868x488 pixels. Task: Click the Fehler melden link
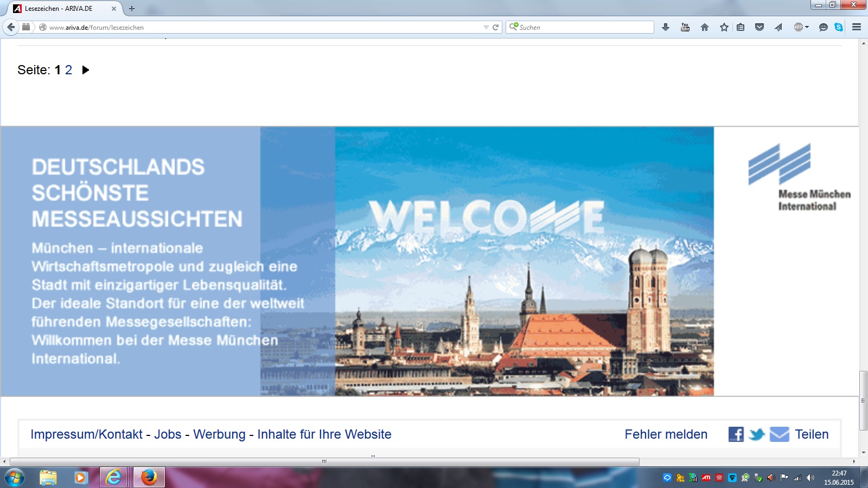pyautogui.click(x=666, y=434)
